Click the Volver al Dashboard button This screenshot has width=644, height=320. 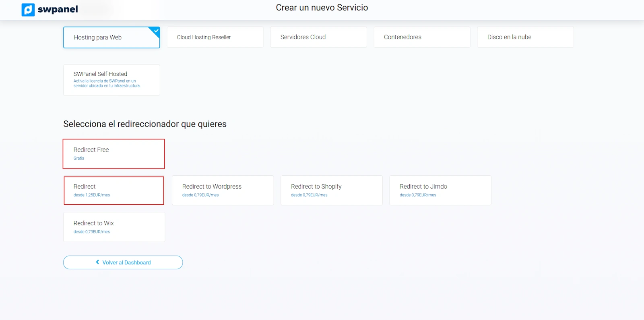tap(123, 262)
